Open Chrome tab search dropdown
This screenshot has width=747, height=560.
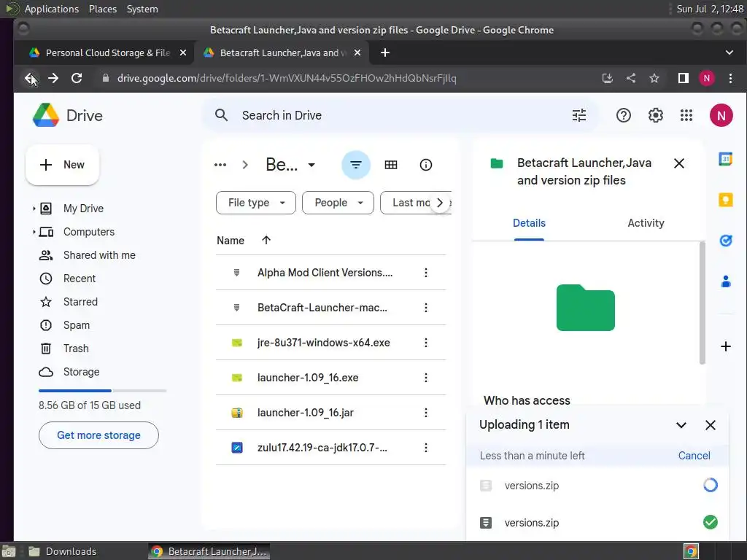click(x=729, y=52)
